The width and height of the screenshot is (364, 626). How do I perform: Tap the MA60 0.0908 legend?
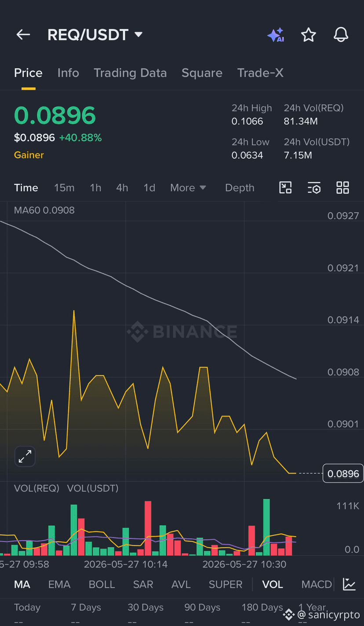point(44,210)
